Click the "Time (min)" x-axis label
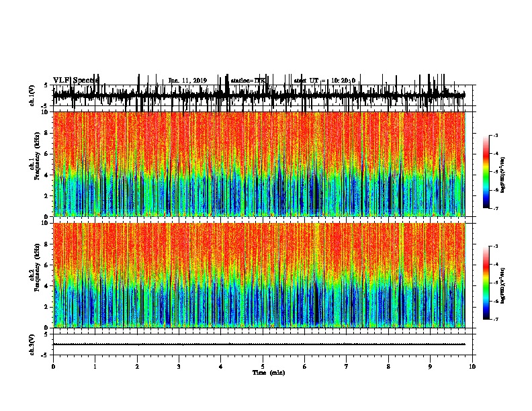 (x=269, y=373)
